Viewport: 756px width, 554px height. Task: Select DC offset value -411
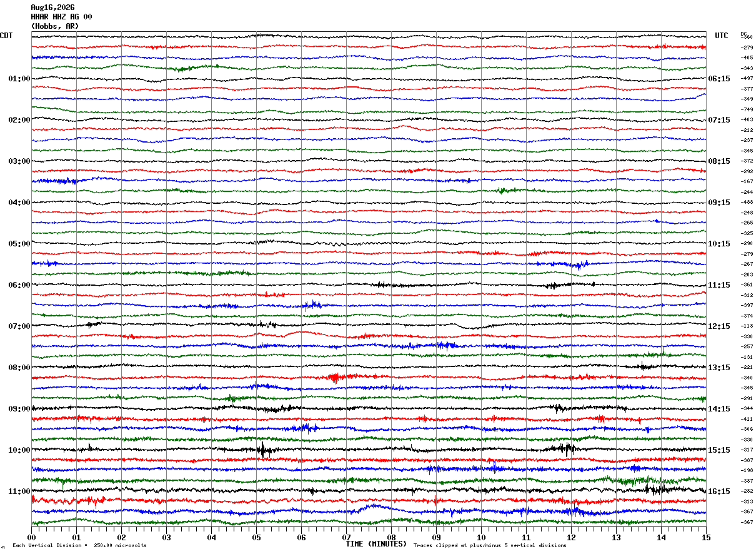point(747,419)
